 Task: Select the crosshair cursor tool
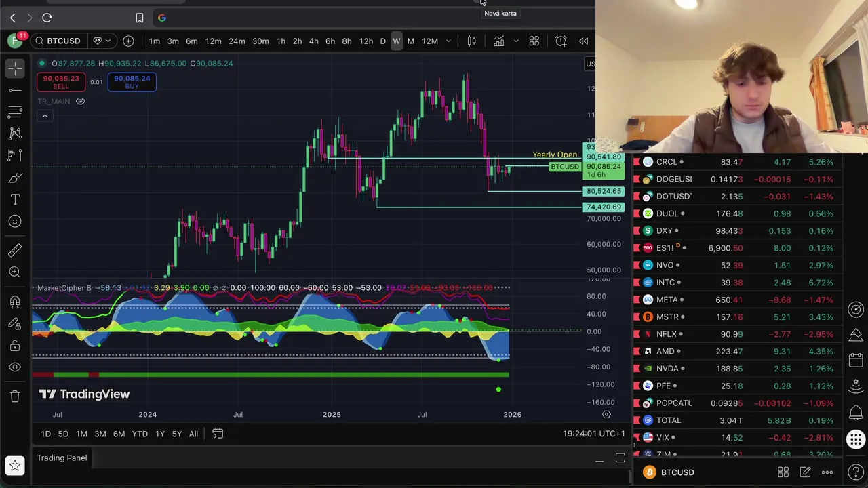coord(15,68)
